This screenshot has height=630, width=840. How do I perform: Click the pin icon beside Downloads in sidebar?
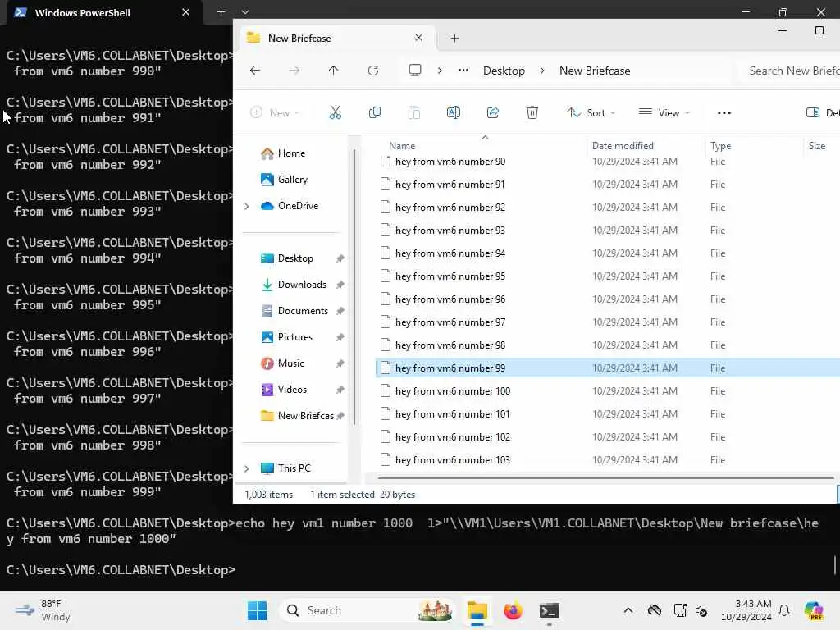tap(340, 285)
